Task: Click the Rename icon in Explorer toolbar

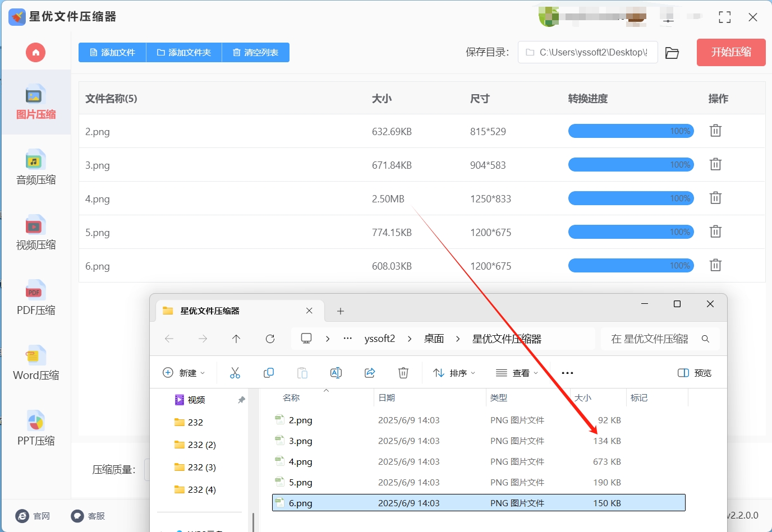Action: [336, 373]
